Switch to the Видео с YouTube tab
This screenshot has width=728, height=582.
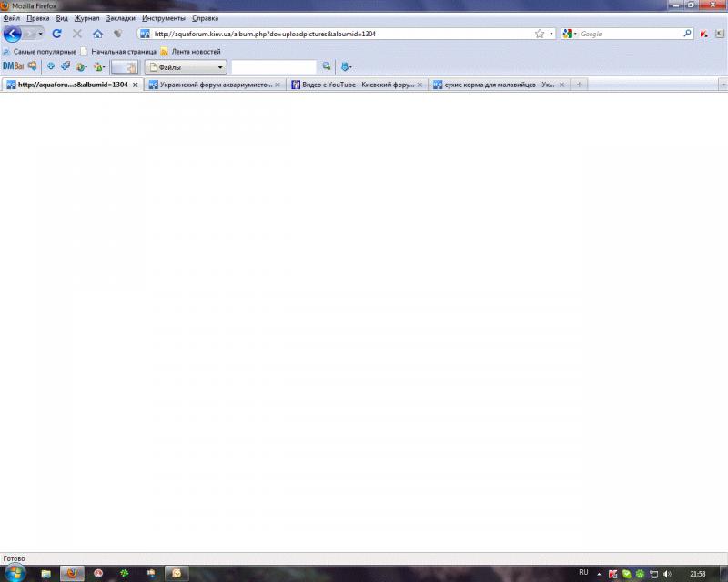(359, 85)
